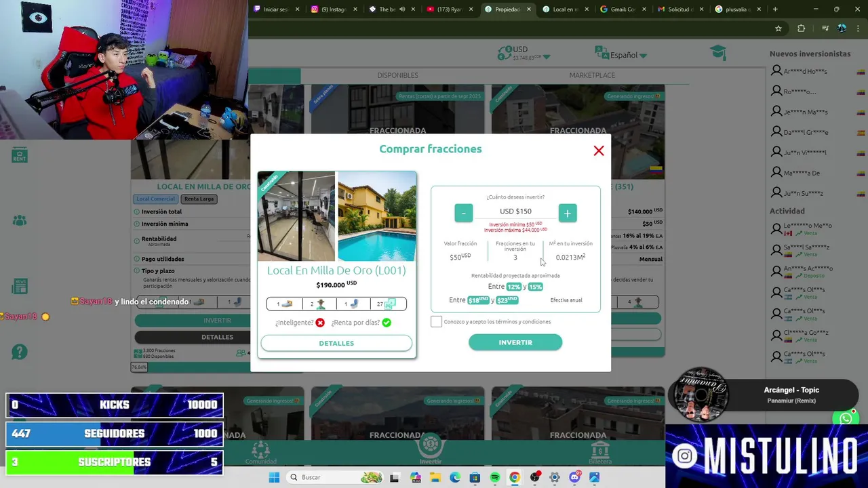868x488 pixels.
Task: Mute audio on The be tab
Action: [x=402, y=9]
